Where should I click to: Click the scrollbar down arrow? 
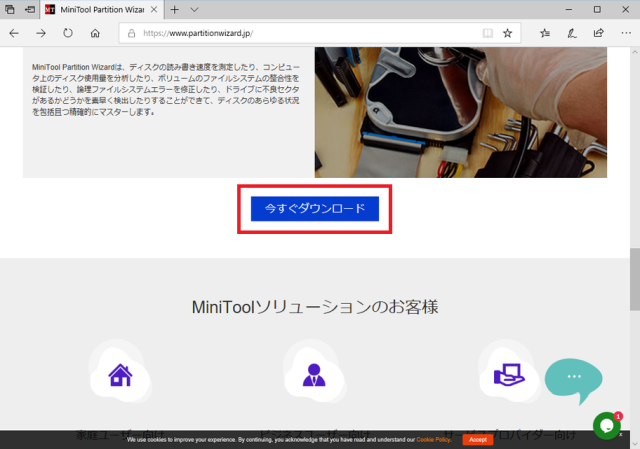coord(635,444)
